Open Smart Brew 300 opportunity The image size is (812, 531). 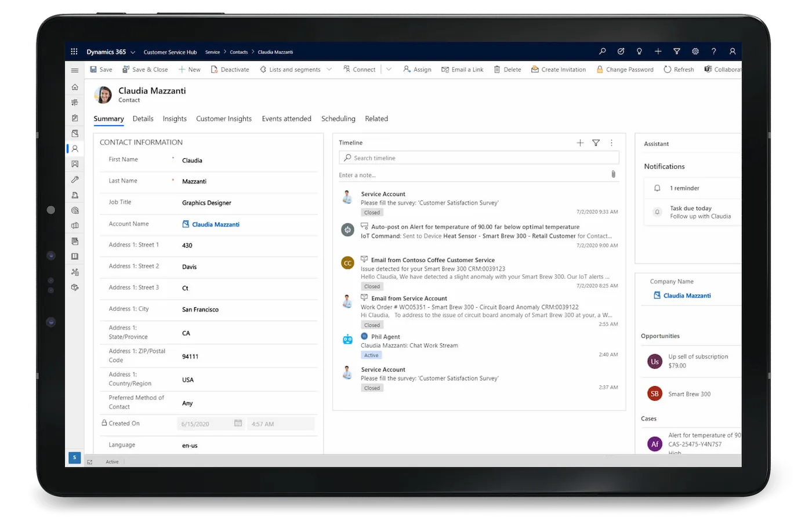coord(689,394)
